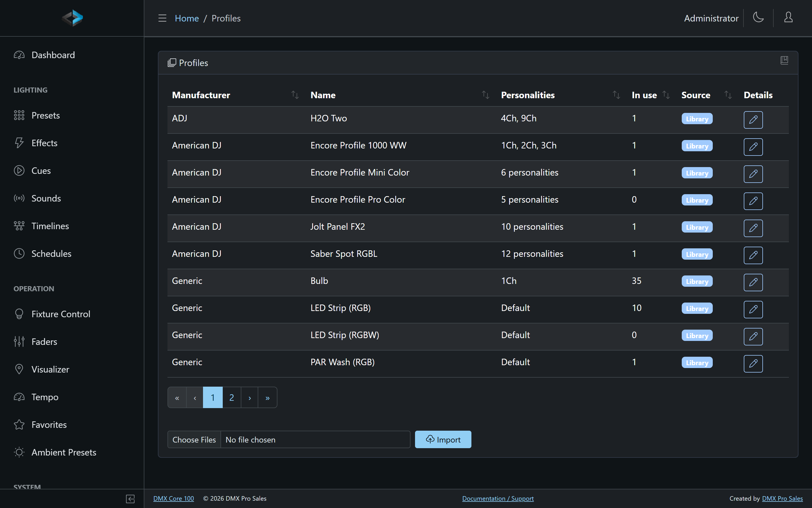This screenshot has height=508, width=812.
Task: Jump to first page of profiles
Action: click(177, 398)
